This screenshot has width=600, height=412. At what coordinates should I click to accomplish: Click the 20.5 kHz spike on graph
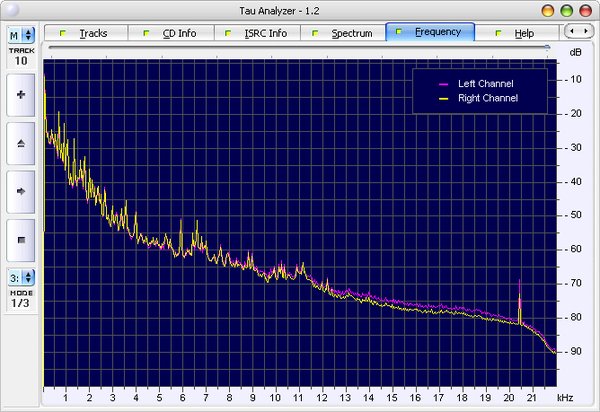[x=520, y=302]
